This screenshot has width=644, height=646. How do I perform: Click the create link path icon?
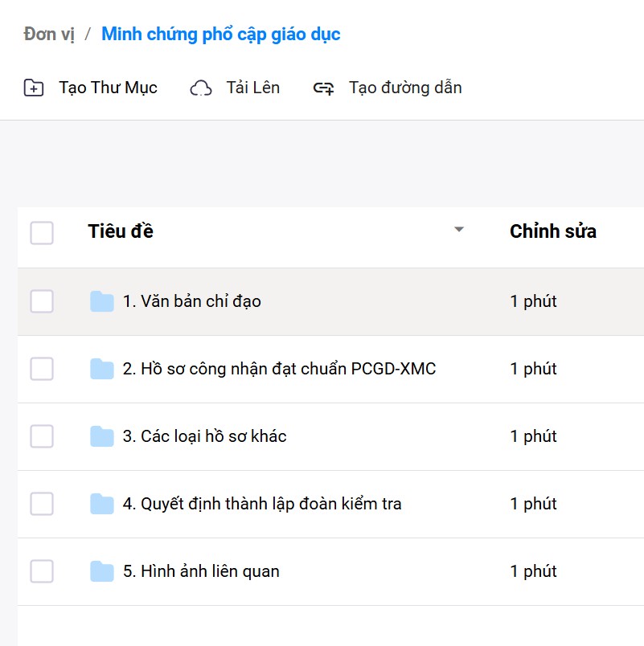(323, 88)
